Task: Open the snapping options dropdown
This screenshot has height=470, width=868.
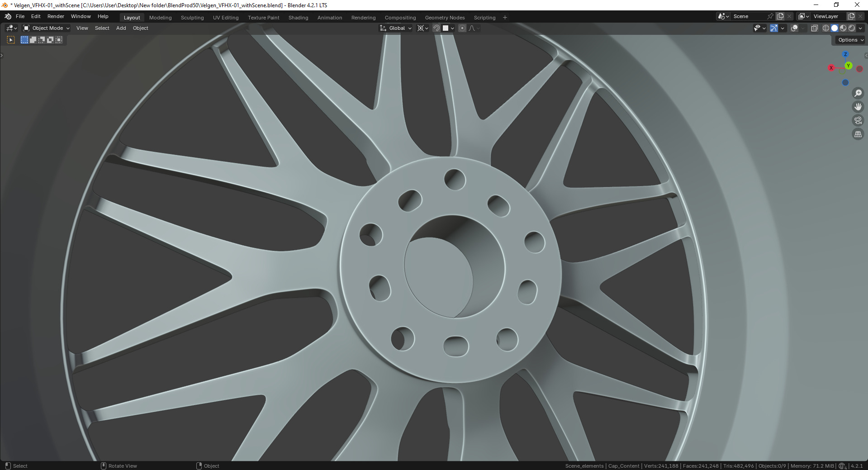Action: click(448, 28)
